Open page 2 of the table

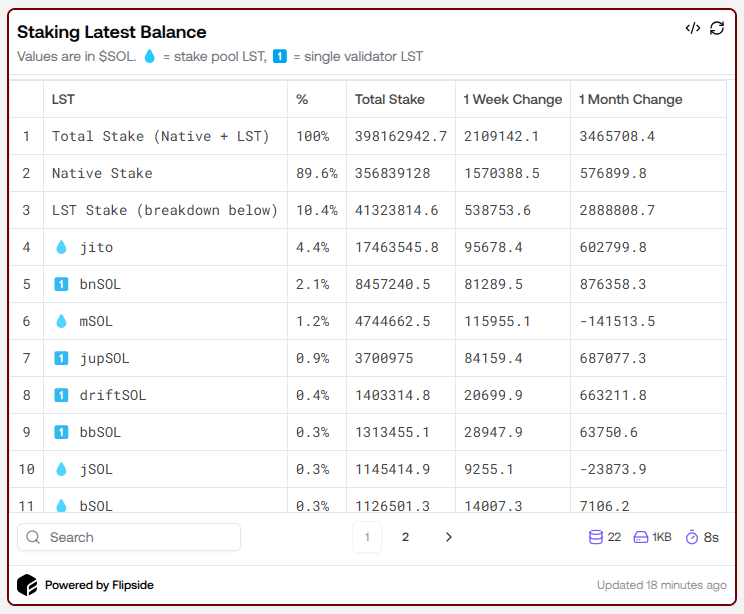pos(405,537)
